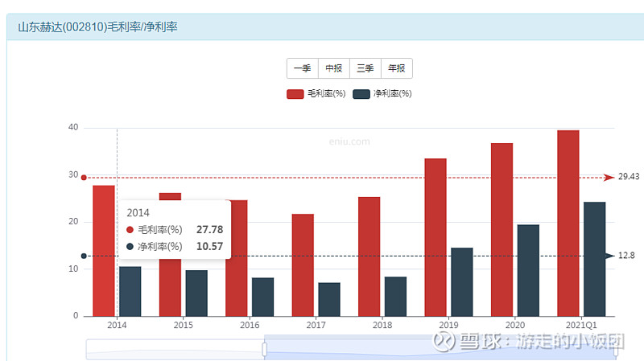Click the red average line arrowhead
Viewport: 644px width, 361px height.
[609, 177]
